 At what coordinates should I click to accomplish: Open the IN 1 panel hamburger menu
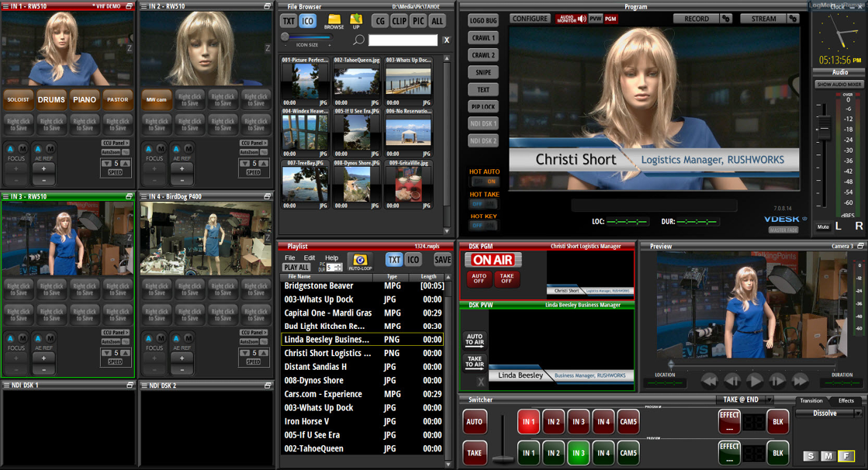point(6,6)
